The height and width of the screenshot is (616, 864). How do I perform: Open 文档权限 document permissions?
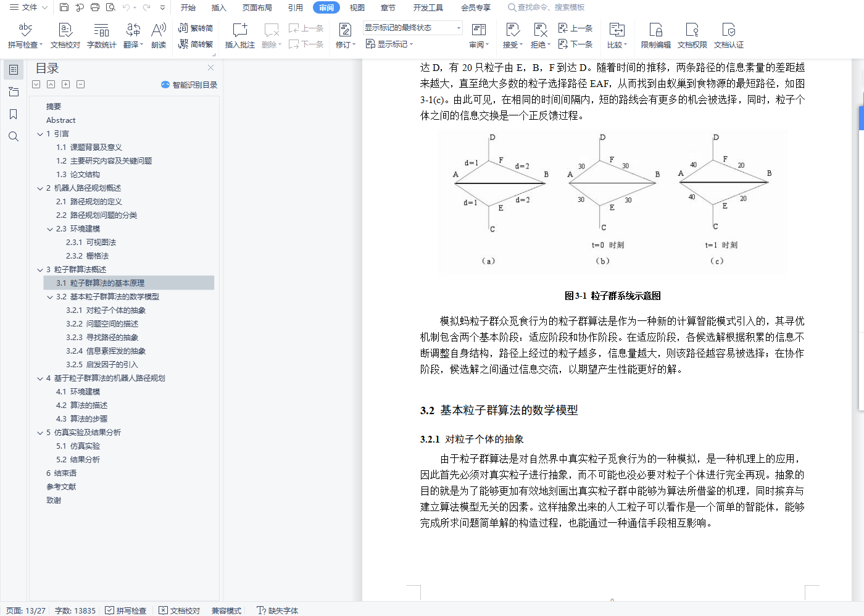pos(692,35)
